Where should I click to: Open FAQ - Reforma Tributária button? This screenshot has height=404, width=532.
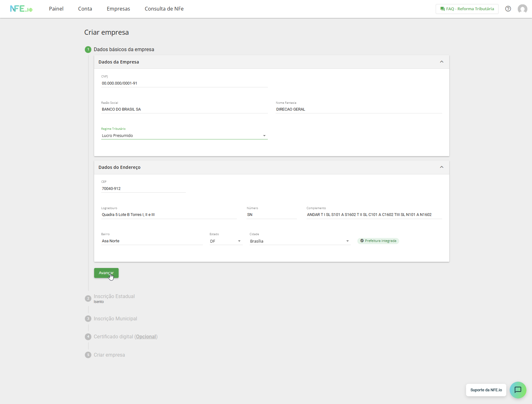pyautogui.click(x=467, y=9)
